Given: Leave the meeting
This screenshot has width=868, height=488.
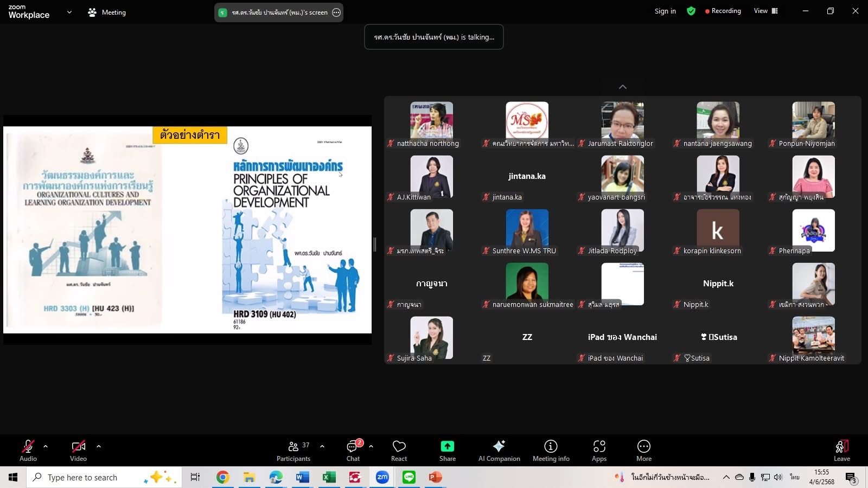Looking at the screenshot, I should 841,450.
